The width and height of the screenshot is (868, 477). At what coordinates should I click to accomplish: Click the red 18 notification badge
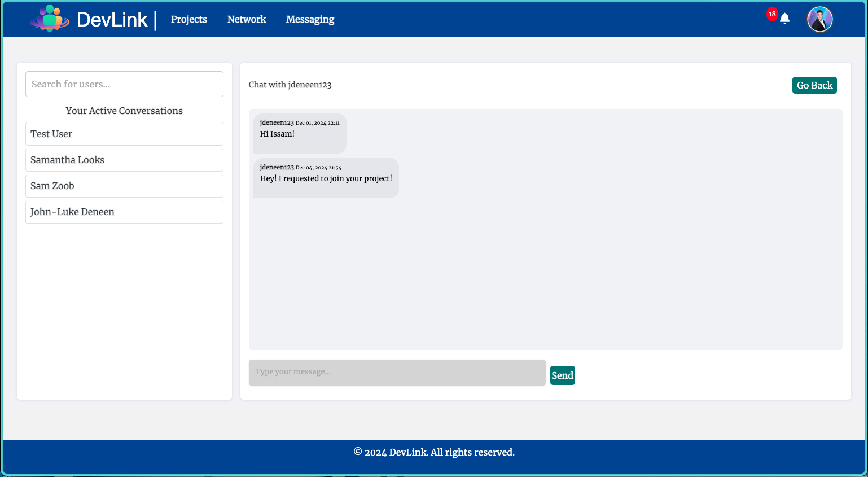click(x=772, y=14)
